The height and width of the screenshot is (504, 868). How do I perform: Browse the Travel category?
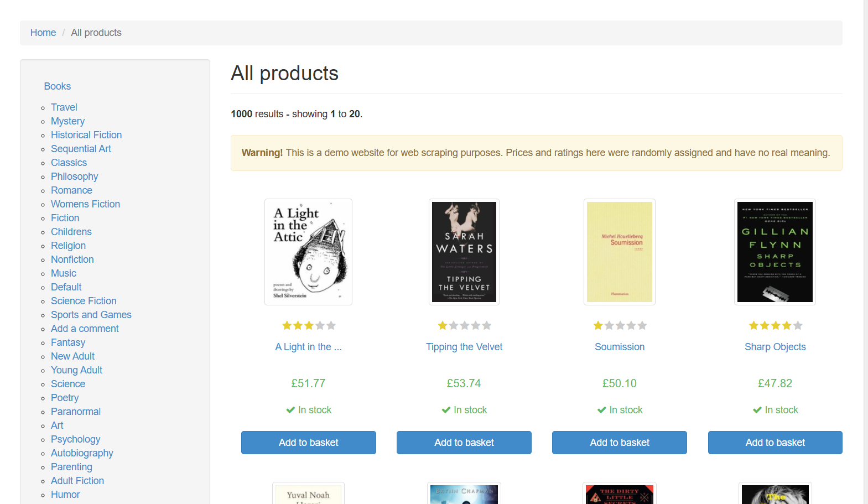tap(64, 107)
